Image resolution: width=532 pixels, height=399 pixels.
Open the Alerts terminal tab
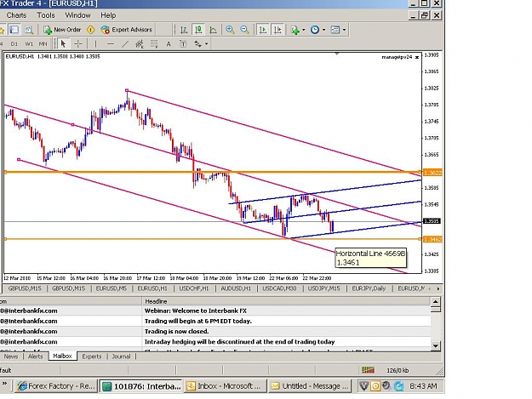pos(35,356)
